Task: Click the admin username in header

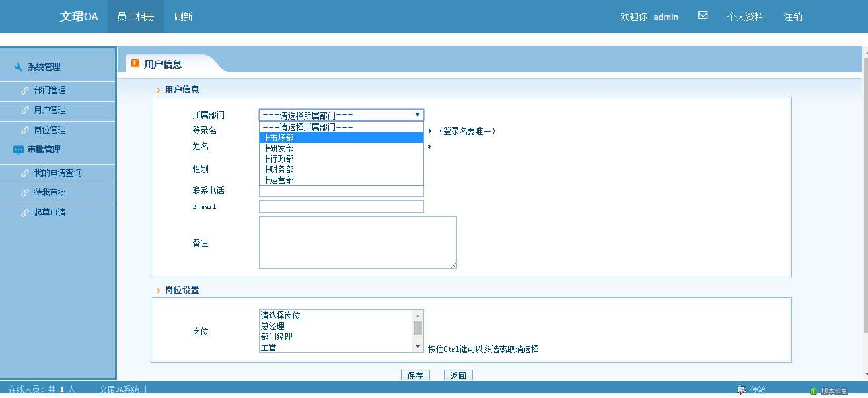Action: 666,17
